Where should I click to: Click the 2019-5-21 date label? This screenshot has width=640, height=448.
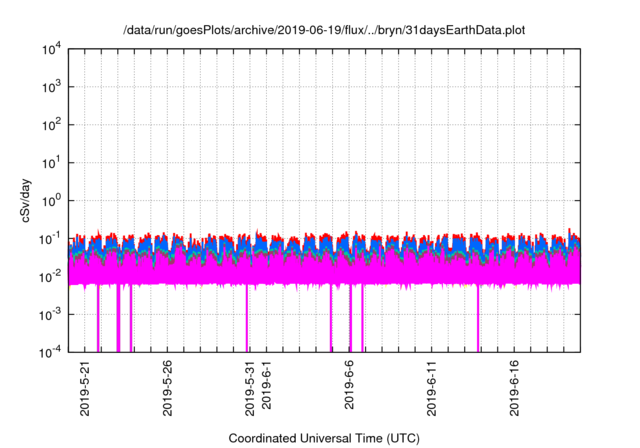point(85,388)
